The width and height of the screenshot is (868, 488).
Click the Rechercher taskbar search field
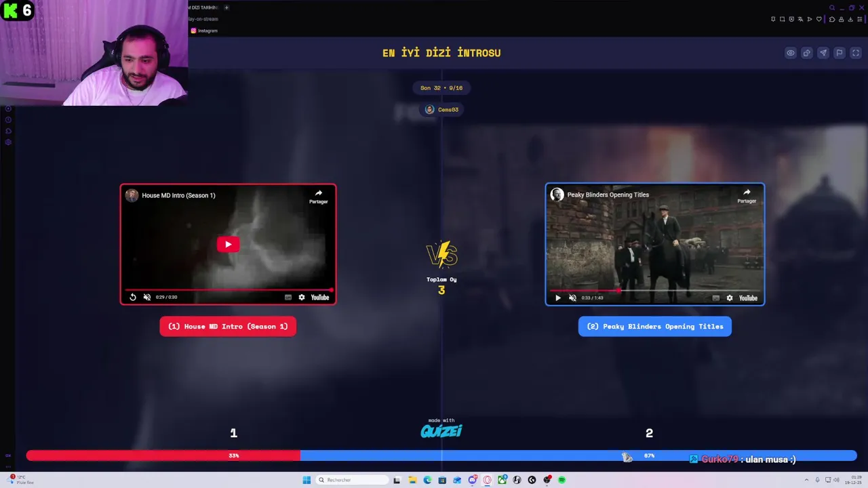click(x=352, y=480)
